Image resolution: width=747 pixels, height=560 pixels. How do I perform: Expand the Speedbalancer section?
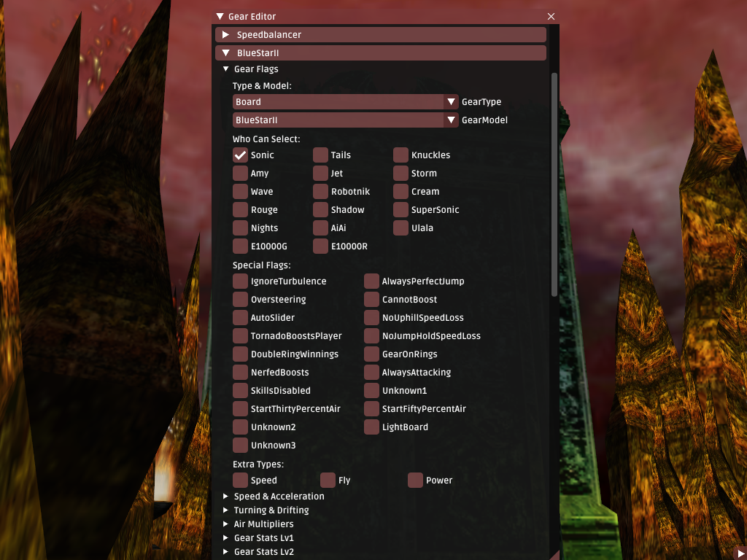(381, 35)
